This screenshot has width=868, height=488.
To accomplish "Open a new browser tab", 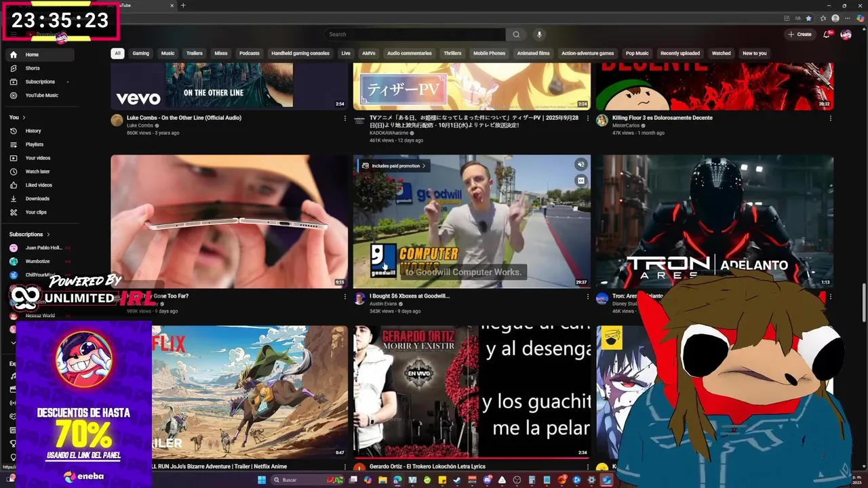I will click(x=183, y=5).
